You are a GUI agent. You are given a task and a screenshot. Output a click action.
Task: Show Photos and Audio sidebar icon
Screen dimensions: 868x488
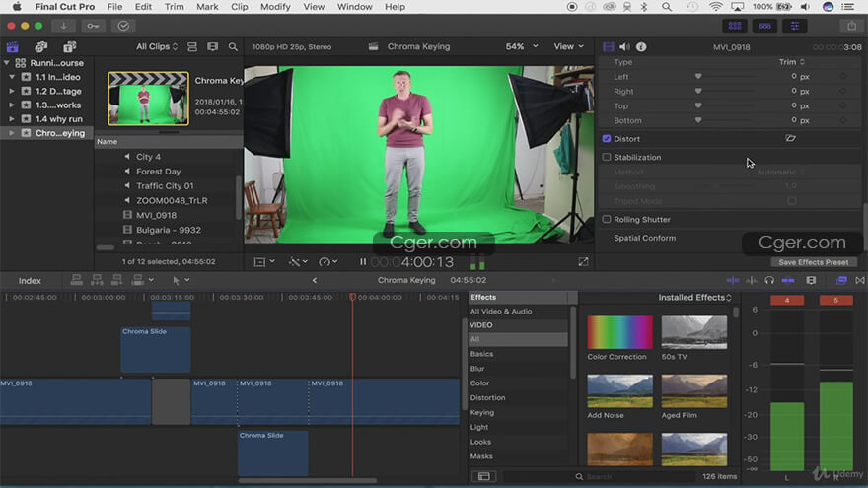click(x=41, y=47)
